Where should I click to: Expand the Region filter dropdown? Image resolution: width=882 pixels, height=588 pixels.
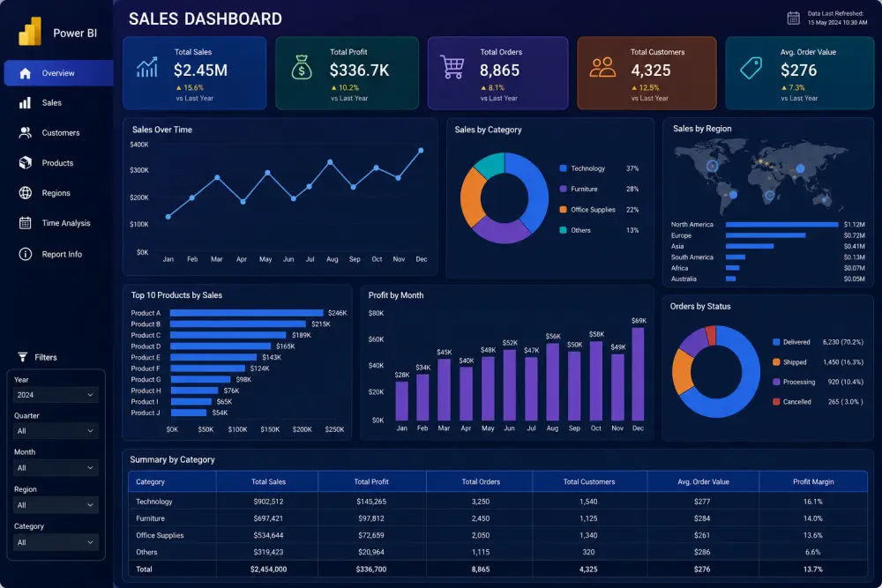(x=56, y=505)
